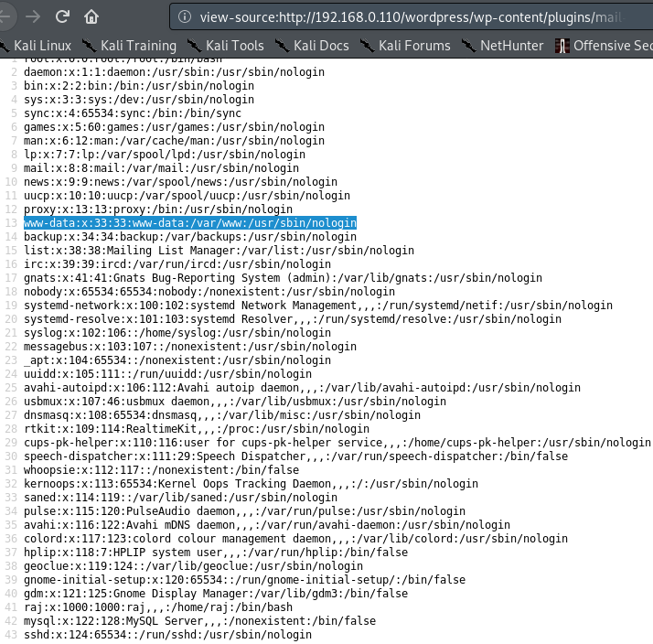Click the avahi mDNS daemon line

point(267,525)
